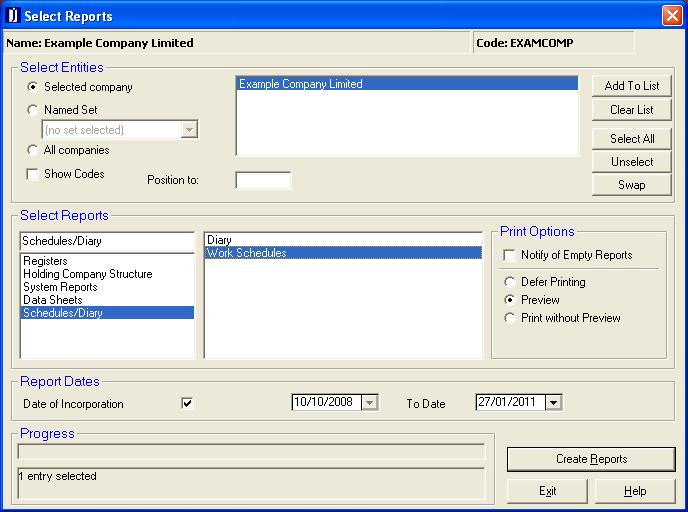Untick the Date of Incorporation checkbox
Viewport: 688px width, 512px height.
point(187,403)
